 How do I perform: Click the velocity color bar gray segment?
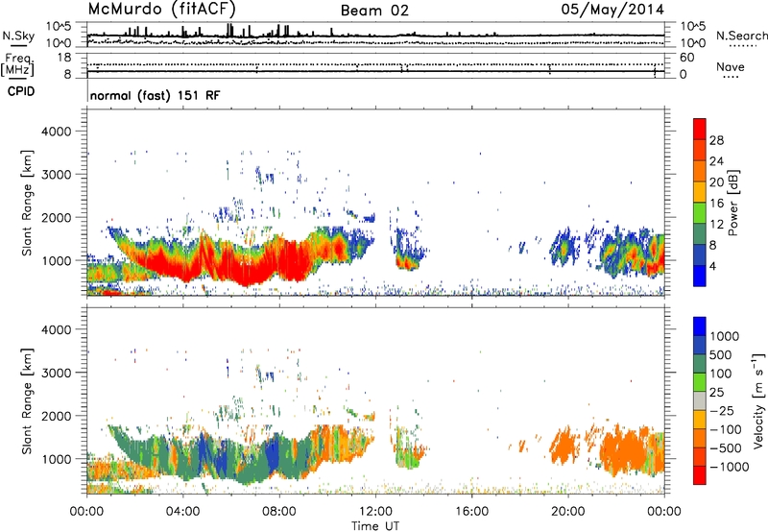pyautogui.click(x=700, y=400)
